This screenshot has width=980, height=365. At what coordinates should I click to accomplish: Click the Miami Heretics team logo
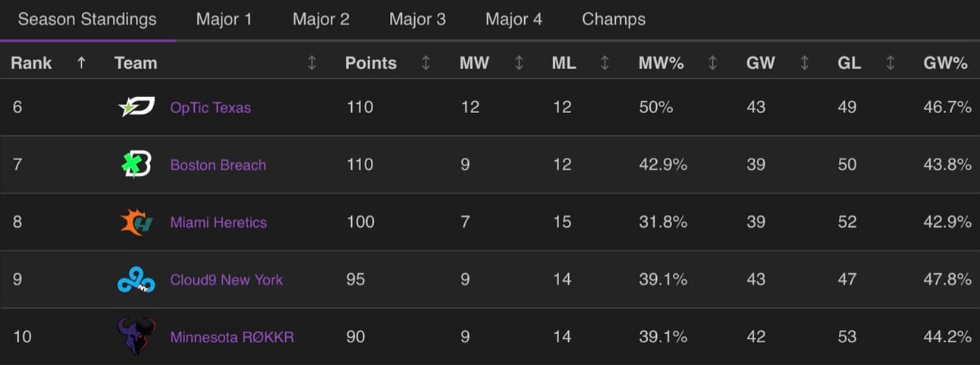137,222
